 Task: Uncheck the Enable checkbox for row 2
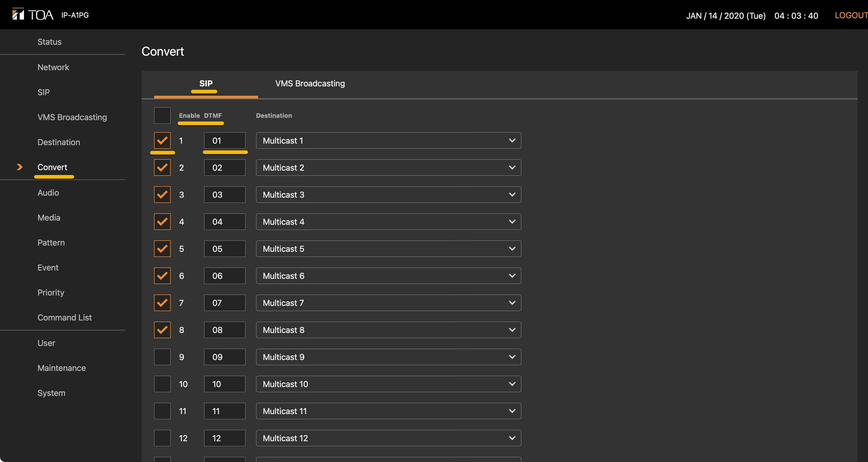pos(162,168)
